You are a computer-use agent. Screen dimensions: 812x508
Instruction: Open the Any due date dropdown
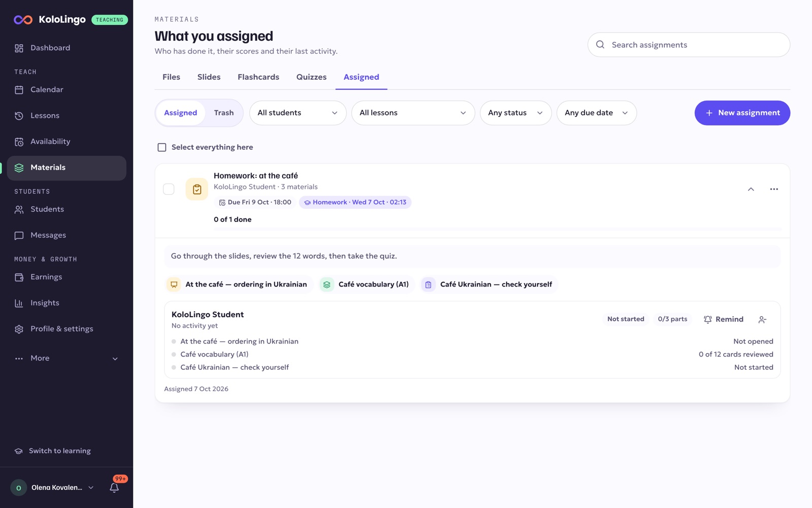(596, 113)
